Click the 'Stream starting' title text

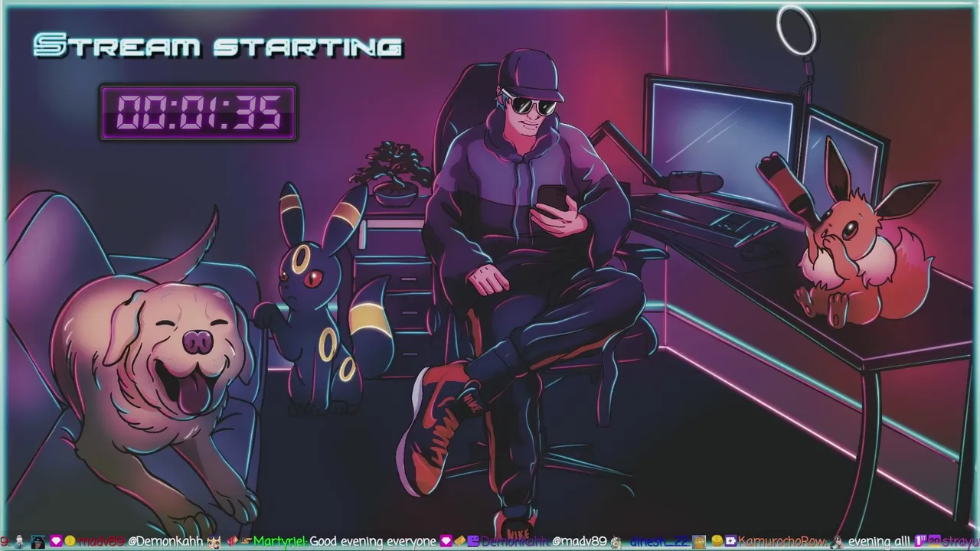[218, 46]
